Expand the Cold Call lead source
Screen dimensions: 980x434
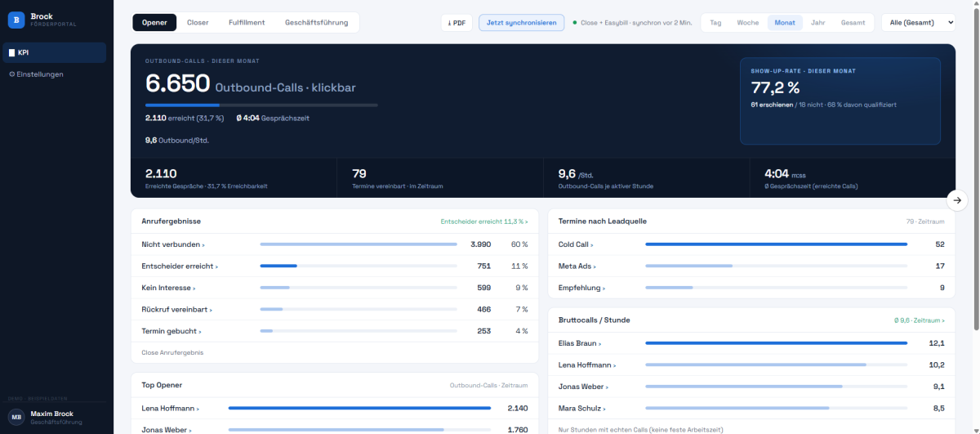click(751, 244)
